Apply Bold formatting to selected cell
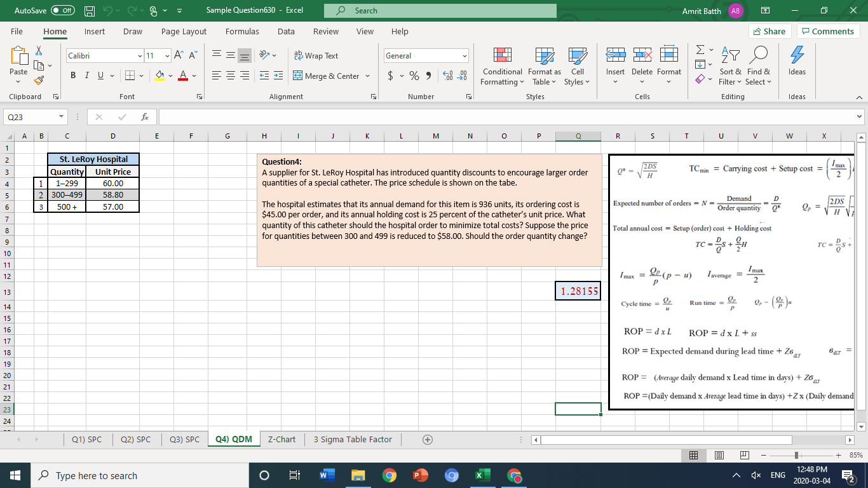 72,75
